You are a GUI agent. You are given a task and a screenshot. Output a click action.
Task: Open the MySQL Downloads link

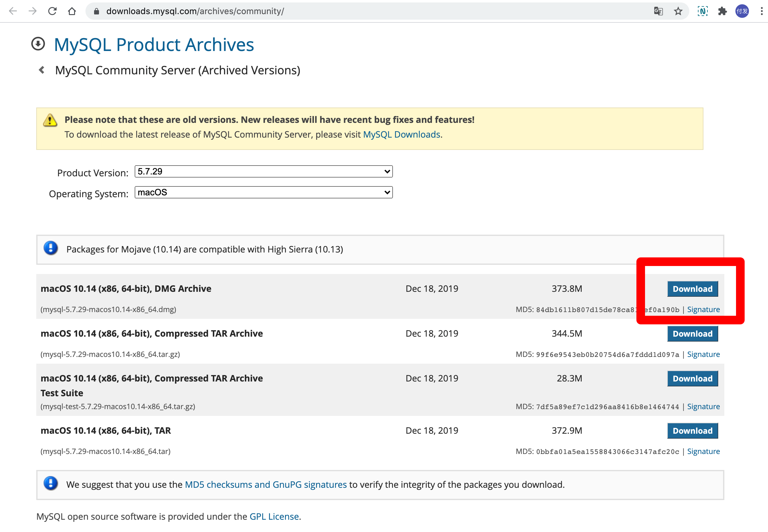tap(401, 134)
